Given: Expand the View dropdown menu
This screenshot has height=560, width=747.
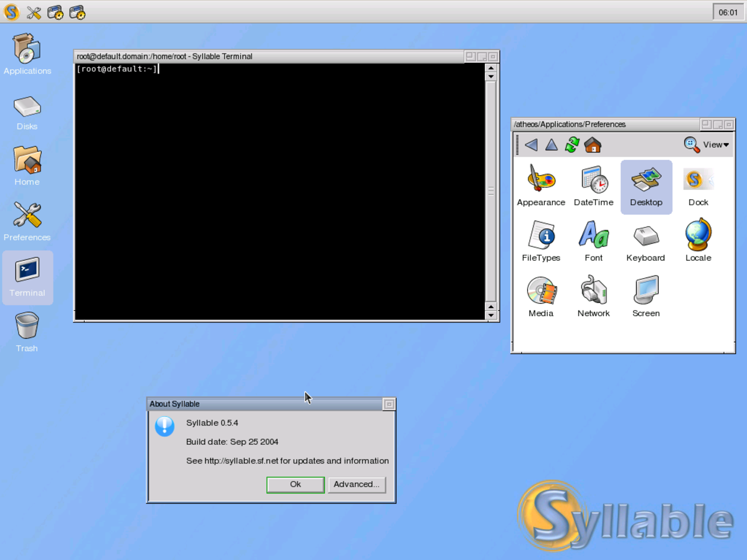Looking at the screenshot, I should pos(716,144).
